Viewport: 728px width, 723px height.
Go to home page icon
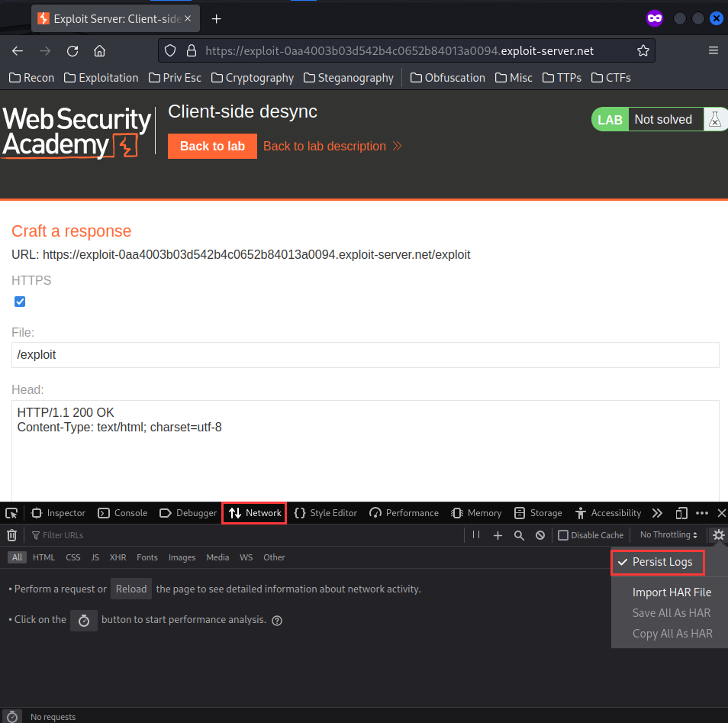pyautogui.click(x=99, y=50)
